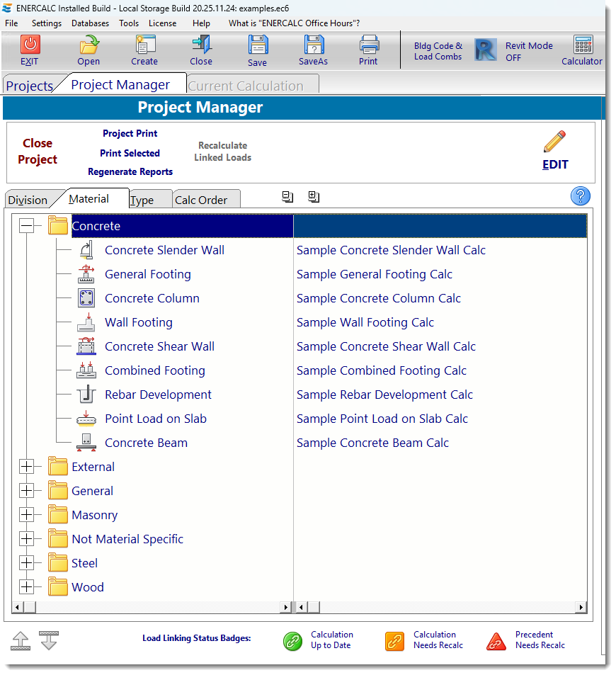The image size is (616, 675).
Task: Click the EDIT pencil icon
Action: [554, 142]
